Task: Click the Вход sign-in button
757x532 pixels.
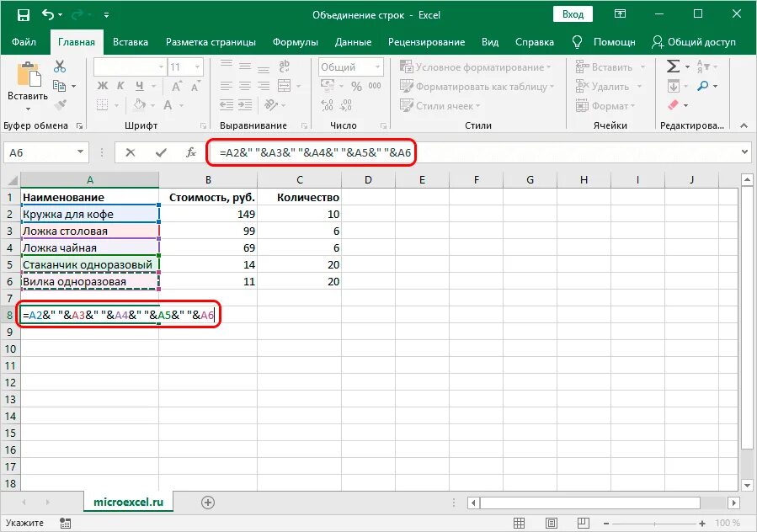Action: coord(573,14)
